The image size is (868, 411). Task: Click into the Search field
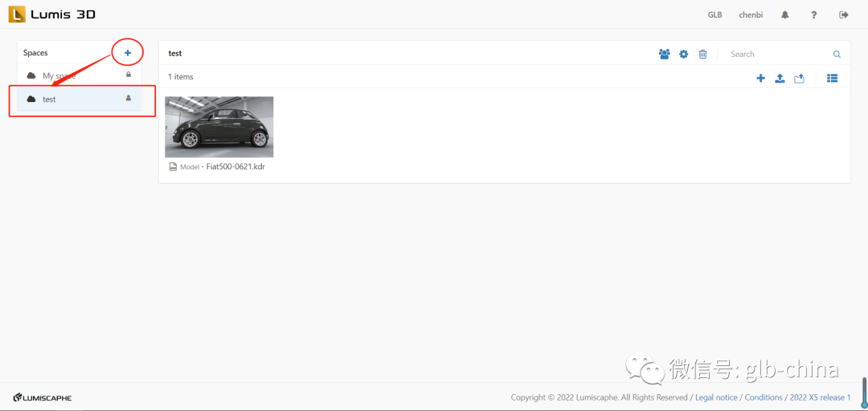click(x=778, y=55)
